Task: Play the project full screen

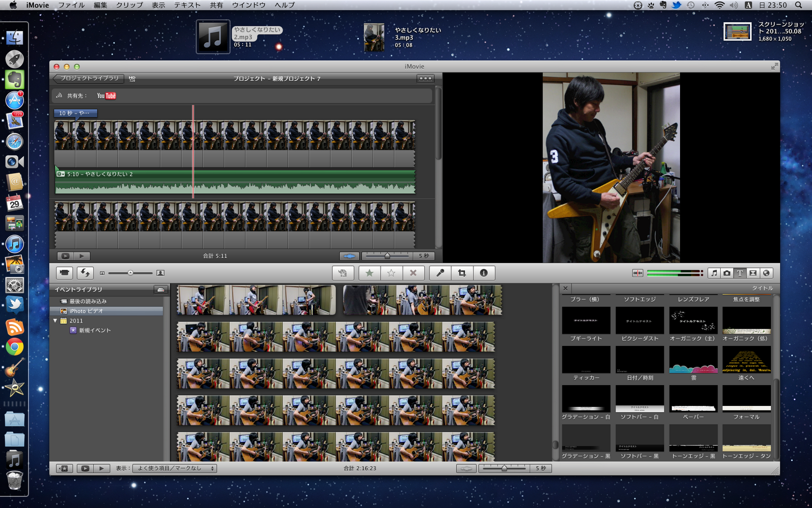Action: pyautogui.click(x=64, y=256)
